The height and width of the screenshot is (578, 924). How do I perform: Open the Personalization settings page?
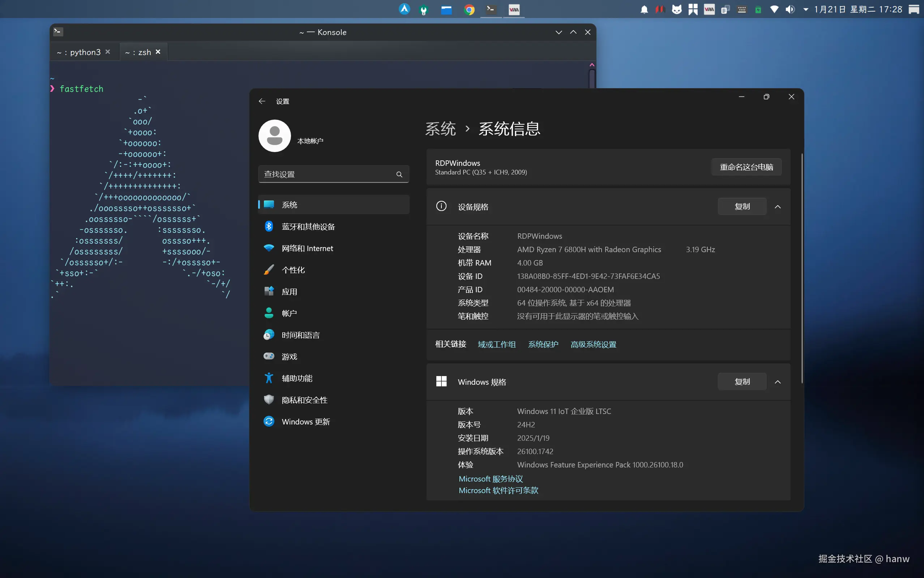tap(293, 270)
